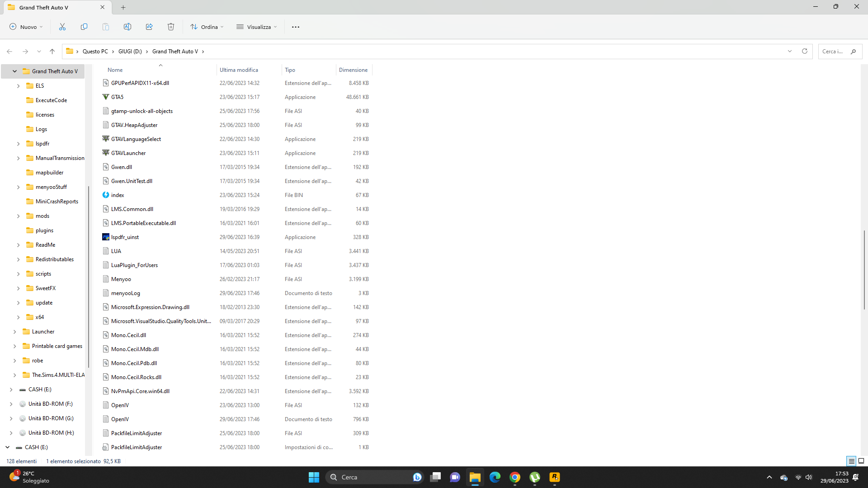Viewport: 868px width, 488px height.
Task: Open the Ordina sort dropdown
Action: tap(207, 27)
